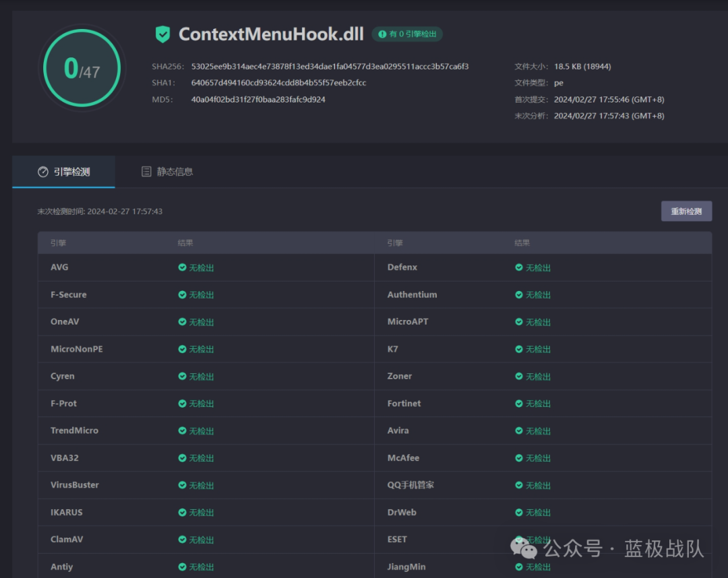Click the JiangMin engine name
728x578 pixels.
click(x=406, y=567)
